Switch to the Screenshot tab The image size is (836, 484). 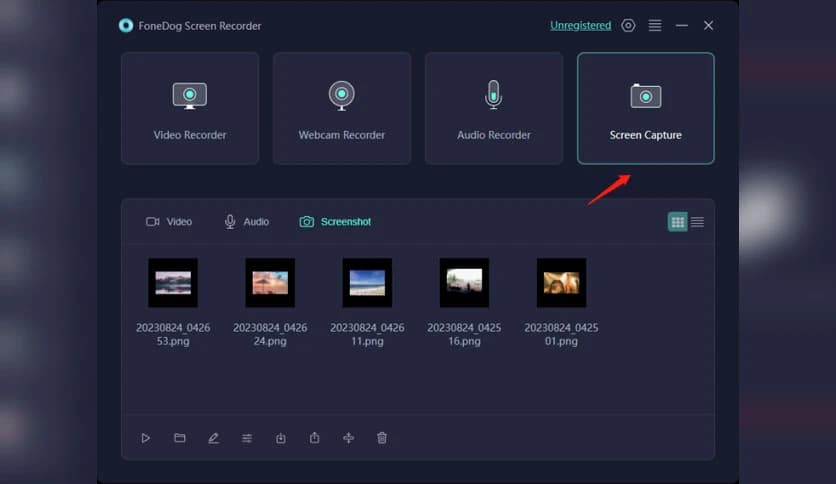(x=335, y=222)
